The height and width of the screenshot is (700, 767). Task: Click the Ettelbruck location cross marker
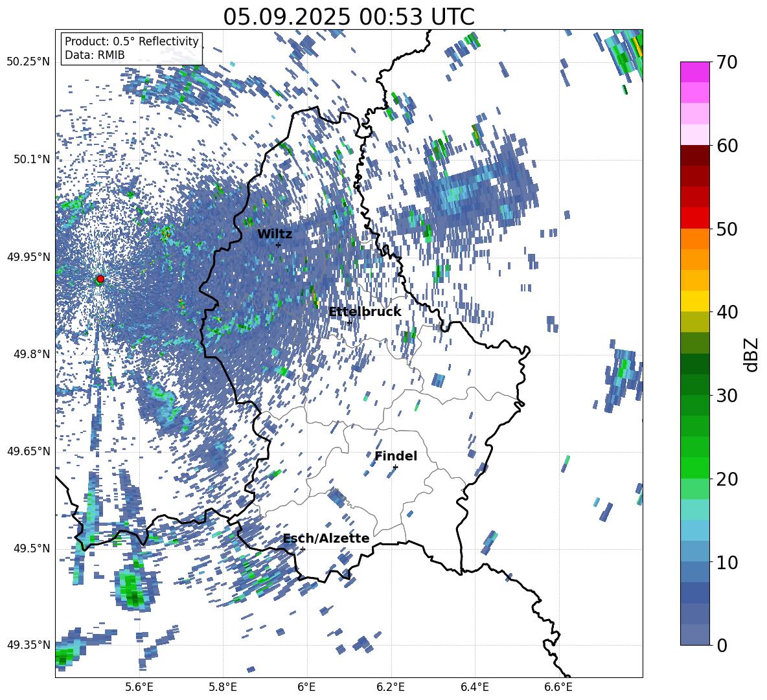[349, 322]
